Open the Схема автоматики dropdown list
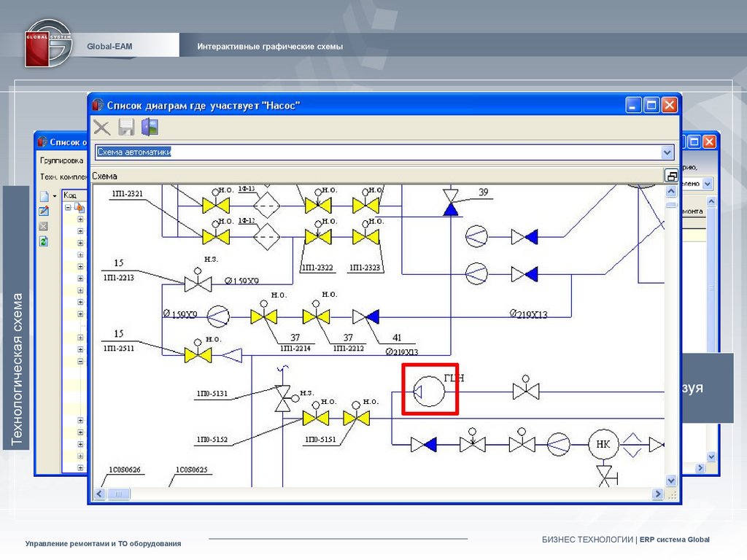This screenshot has width=747, height=560. (x=667, y=152)
